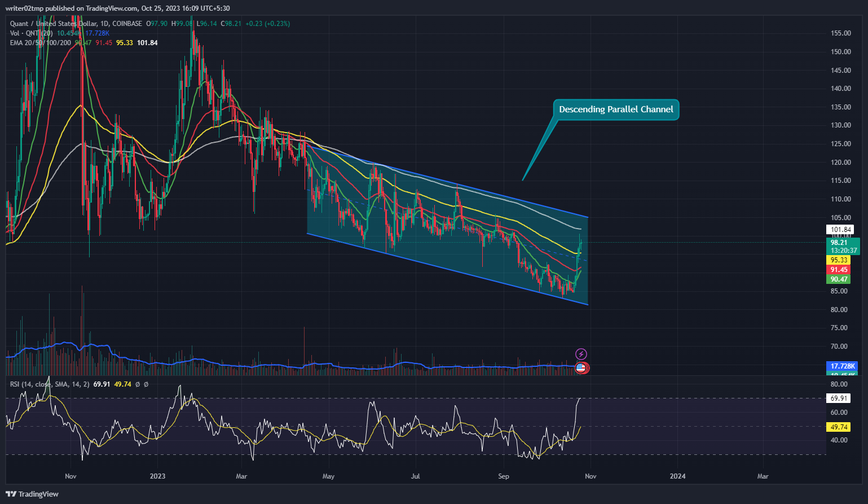Click the Jul time axis label
Viewport: 868px width, 504px height.
coord(416,476)
